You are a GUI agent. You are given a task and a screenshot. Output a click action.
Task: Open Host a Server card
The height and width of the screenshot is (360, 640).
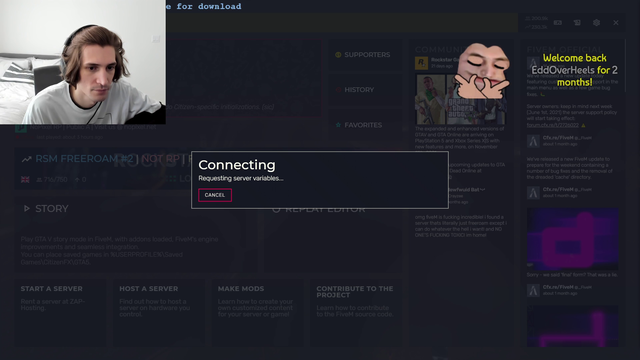[159, 312]
